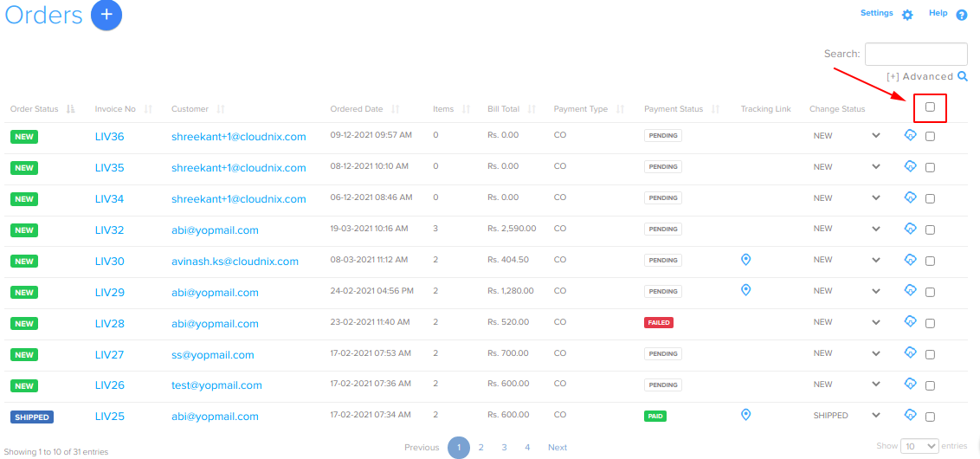Open customer ss@yopmail.com link
The height and width of the screenshot is (459, 980).
pyautogui.click(x=212, y=354)
